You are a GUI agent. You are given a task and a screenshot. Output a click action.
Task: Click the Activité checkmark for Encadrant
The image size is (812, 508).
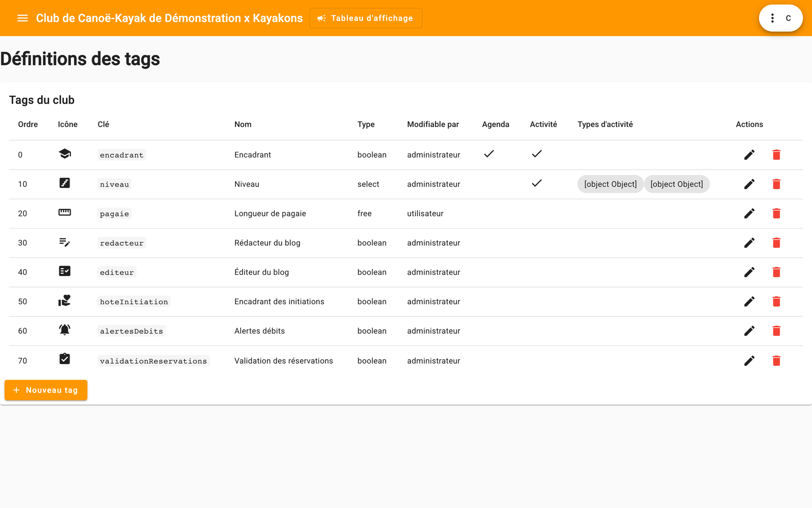pyautogui.click(x=536, y=154)
